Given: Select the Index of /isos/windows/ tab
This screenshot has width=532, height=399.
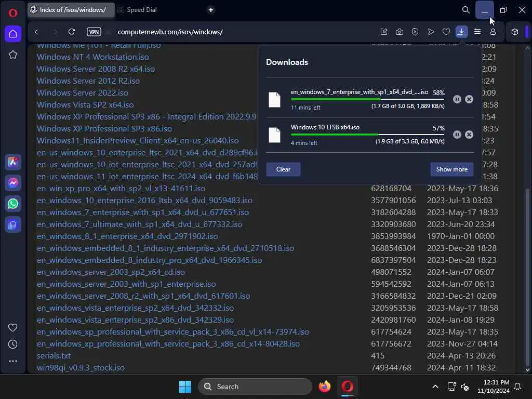Looking at the screenshot, I should click(71, 10).
